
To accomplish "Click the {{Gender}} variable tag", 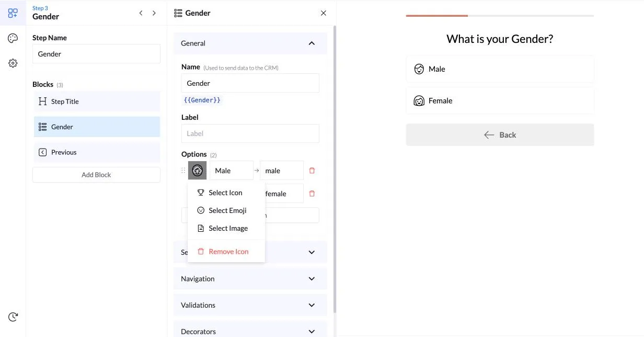I will click(202, 100).
